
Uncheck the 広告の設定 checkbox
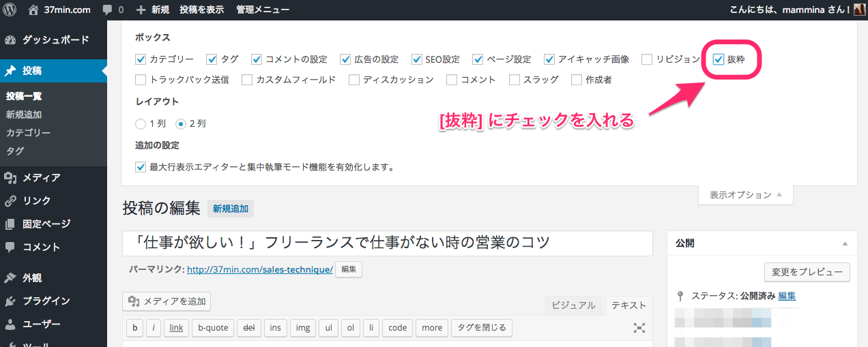tap(345, 59)
